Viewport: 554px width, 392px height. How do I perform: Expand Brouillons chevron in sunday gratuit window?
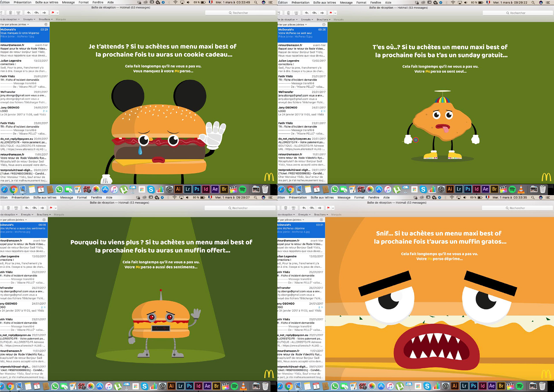tap(330, 20)
